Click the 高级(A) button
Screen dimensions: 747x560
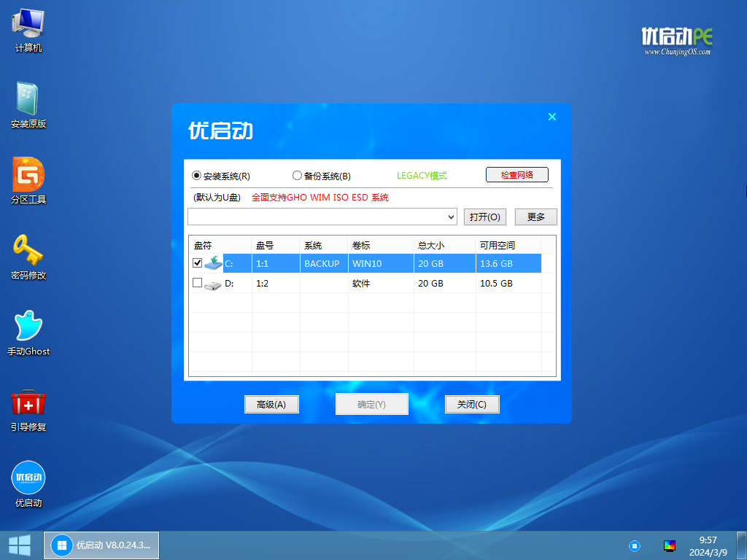pyautogui.click(x=271, y=404)
